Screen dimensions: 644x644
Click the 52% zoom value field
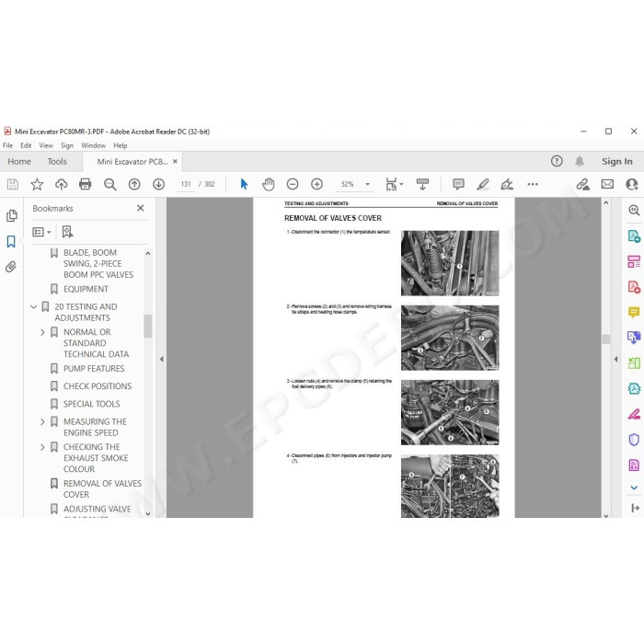pos(348,184)
